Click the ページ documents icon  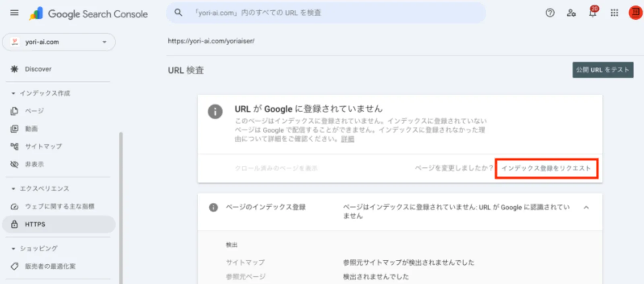tap(14, 111)
